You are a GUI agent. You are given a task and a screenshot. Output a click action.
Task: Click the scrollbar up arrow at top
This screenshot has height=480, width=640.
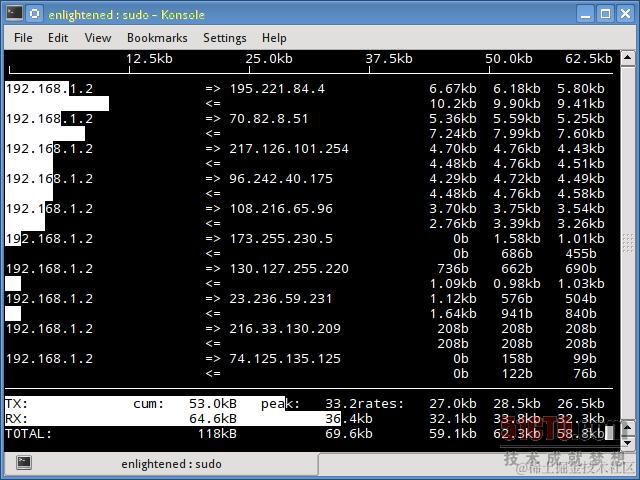(x=628, y=58)
